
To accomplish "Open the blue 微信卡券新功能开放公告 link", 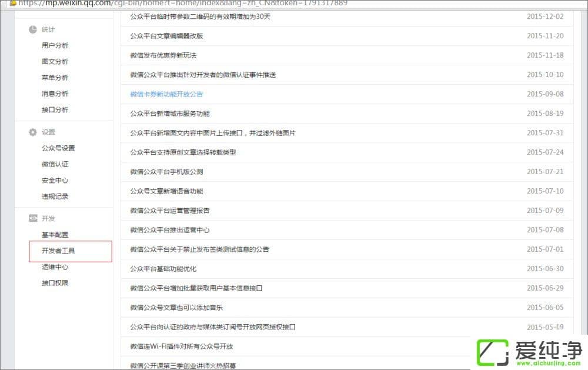I will pos(166,94).
